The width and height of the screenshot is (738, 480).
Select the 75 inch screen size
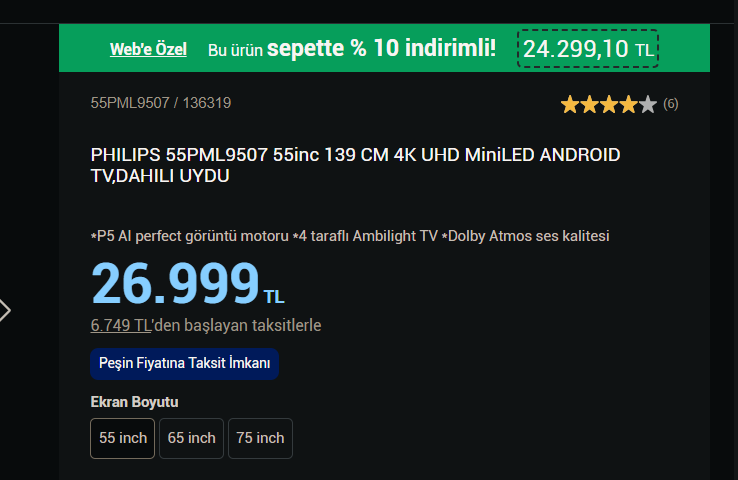(260, 438)
